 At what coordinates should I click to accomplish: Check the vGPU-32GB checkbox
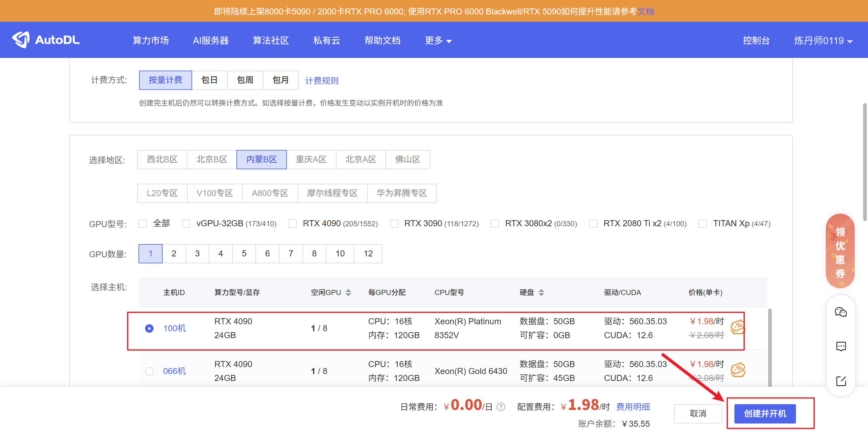pos(186,224)
